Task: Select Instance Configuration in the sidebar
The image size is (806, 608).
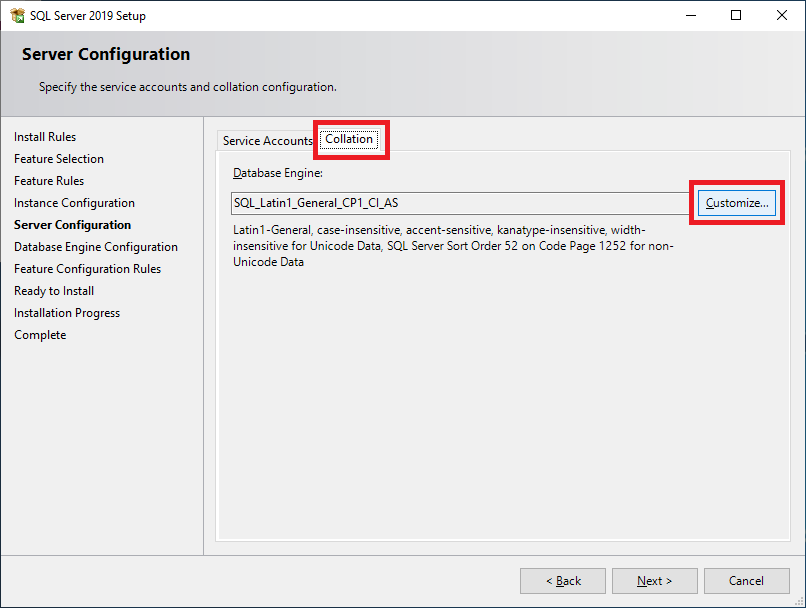Action: (x=74, y=203)
